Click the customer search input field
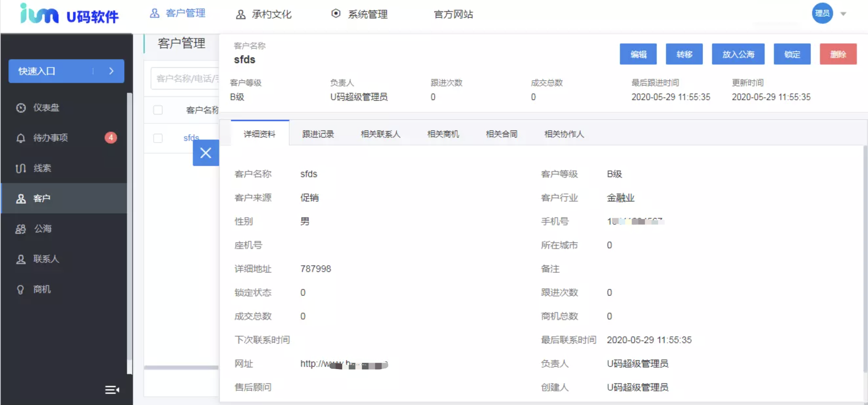868x405 pixels. (185, 79)
